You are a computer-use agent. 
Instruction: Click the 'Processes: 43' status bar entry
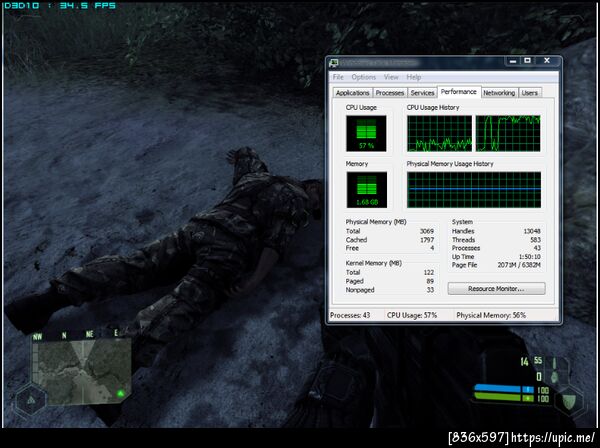350,315
